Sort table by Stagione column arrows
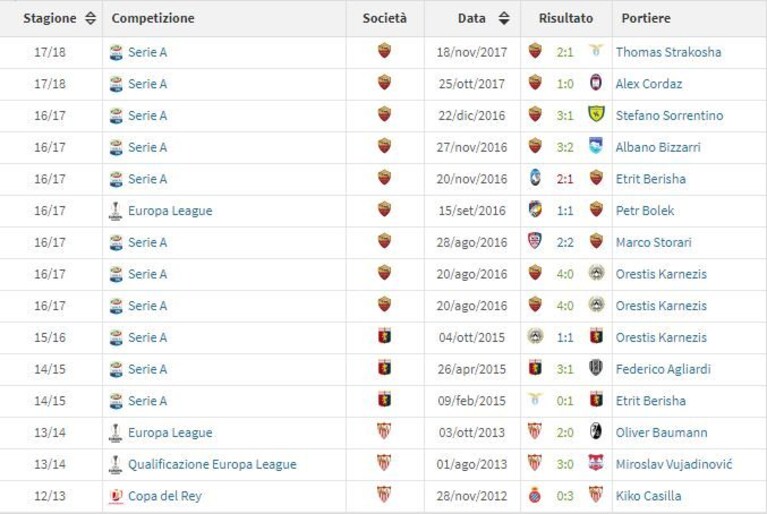Image resolution: width=767 pixels, height=514 pixels. [x=90, y=18]
